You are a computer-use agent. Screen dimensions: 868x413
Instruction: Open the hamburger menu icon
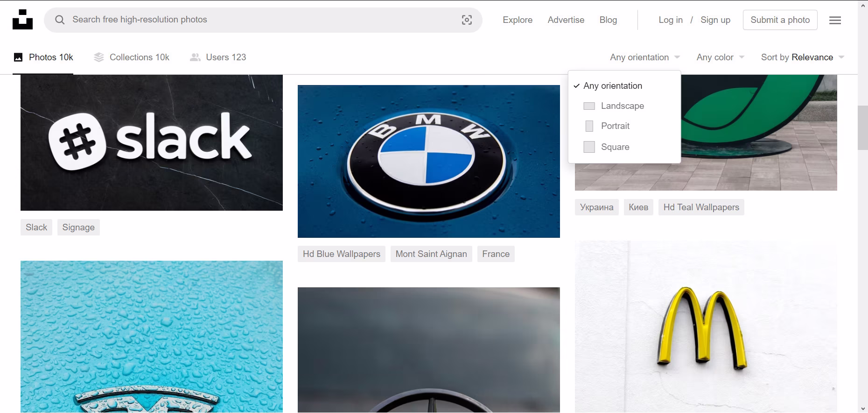835,20
